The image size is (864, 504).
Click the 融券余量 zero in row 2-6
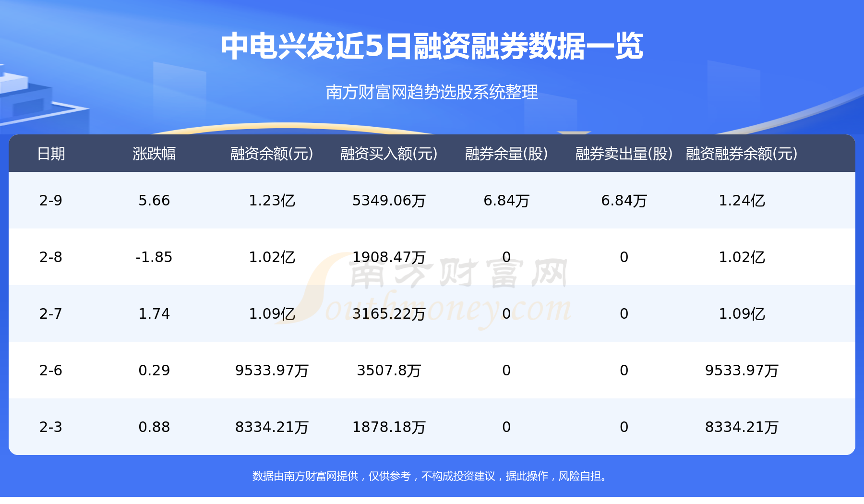point(506,370)
